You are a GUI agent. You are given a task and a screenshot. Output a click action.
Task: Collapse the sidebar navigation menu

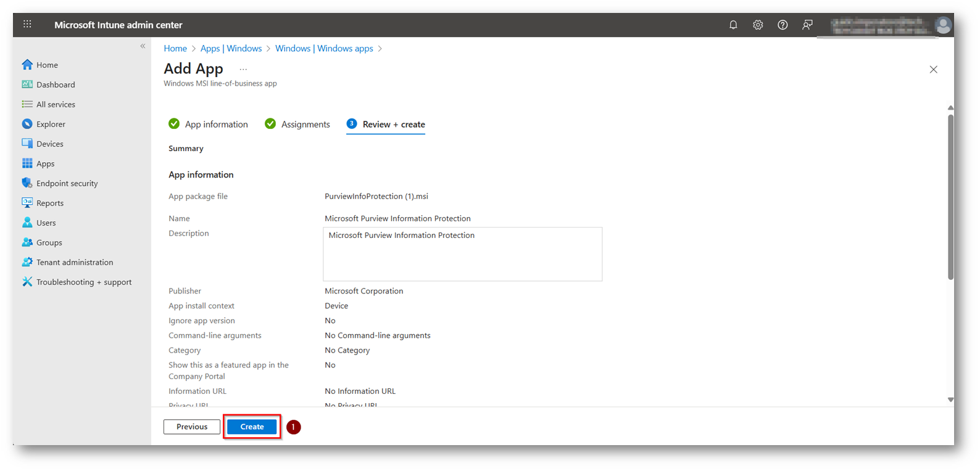(x=143, y=46)
